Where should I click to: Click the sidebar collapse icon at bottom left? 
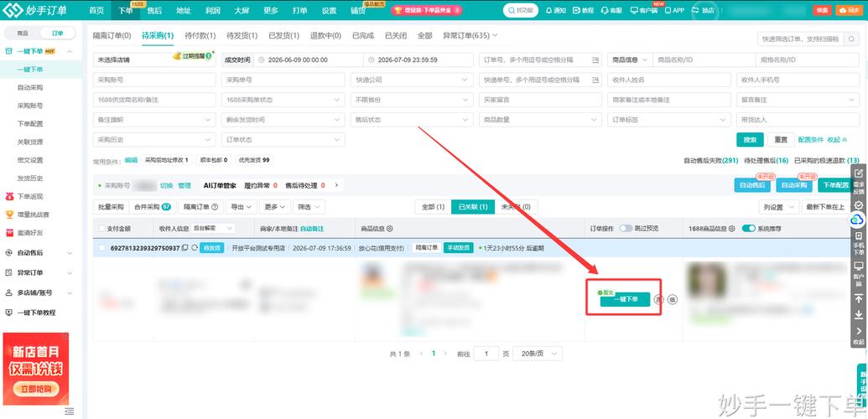[70, 411]
